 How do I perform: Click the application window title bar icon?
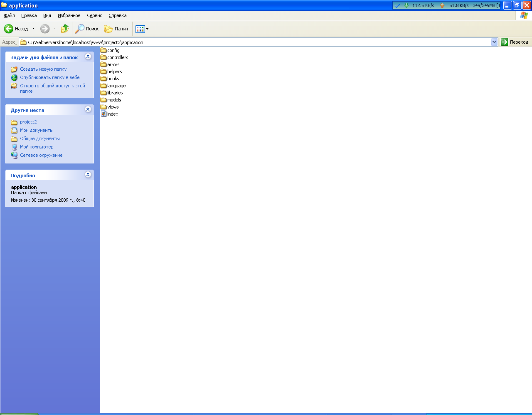[x=4, y=5]
